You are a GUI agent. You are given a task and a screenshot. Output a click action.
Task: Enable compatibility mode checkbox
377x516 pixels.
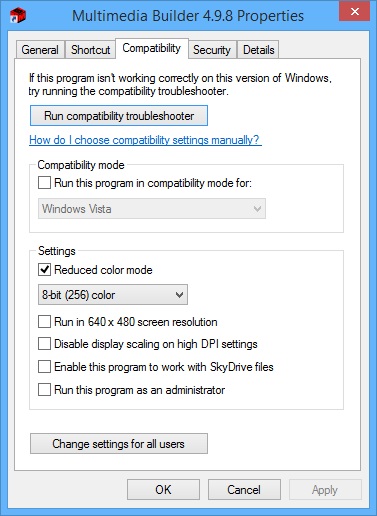(44, 183)
